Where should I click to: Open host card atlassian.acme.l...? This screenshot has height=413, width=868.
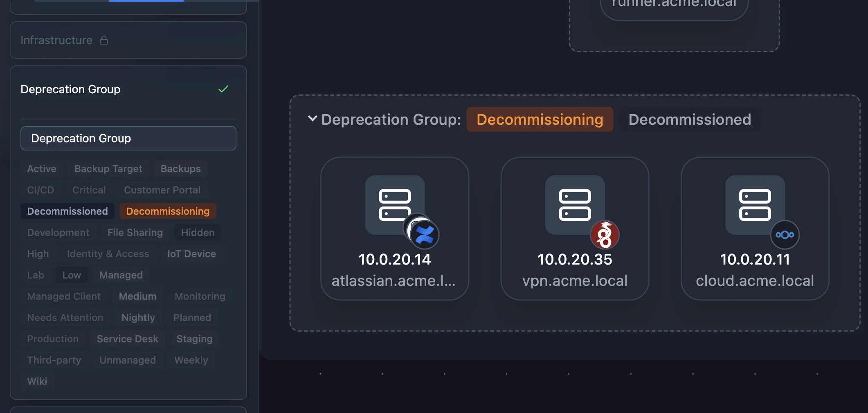[x=395, y=229]
